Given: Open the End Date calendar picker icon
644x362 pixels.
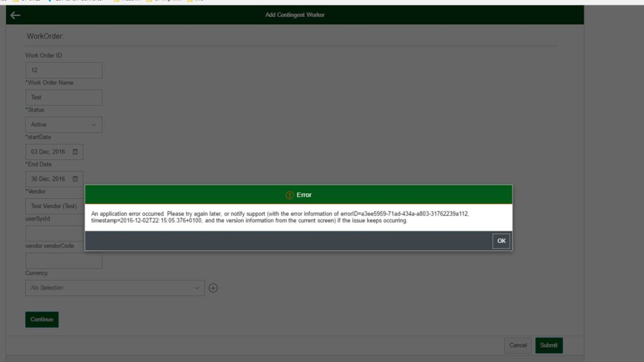Looking at the screenshot, I should [x=75, y=179].
